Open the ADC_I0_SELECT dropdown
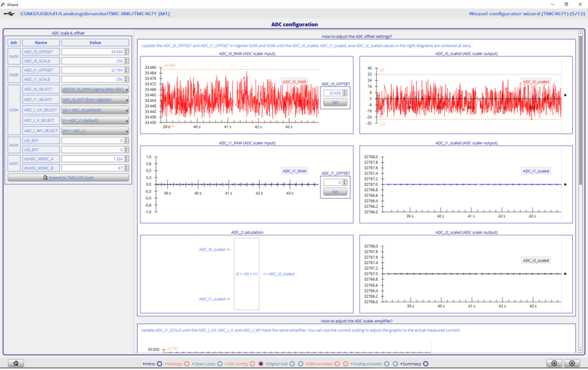This screenshot has height=370, width=588. pos(95,89)
